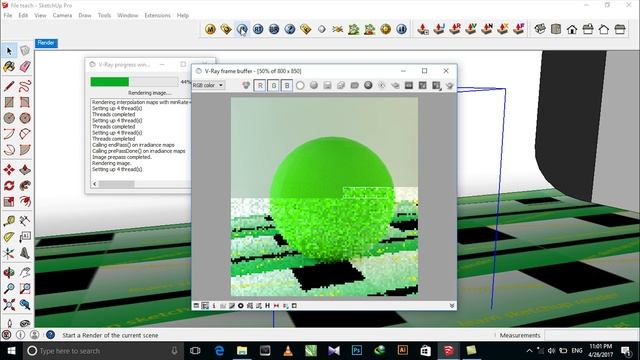Open the Camera menu

pyautogui.click(x=62, y=15)
